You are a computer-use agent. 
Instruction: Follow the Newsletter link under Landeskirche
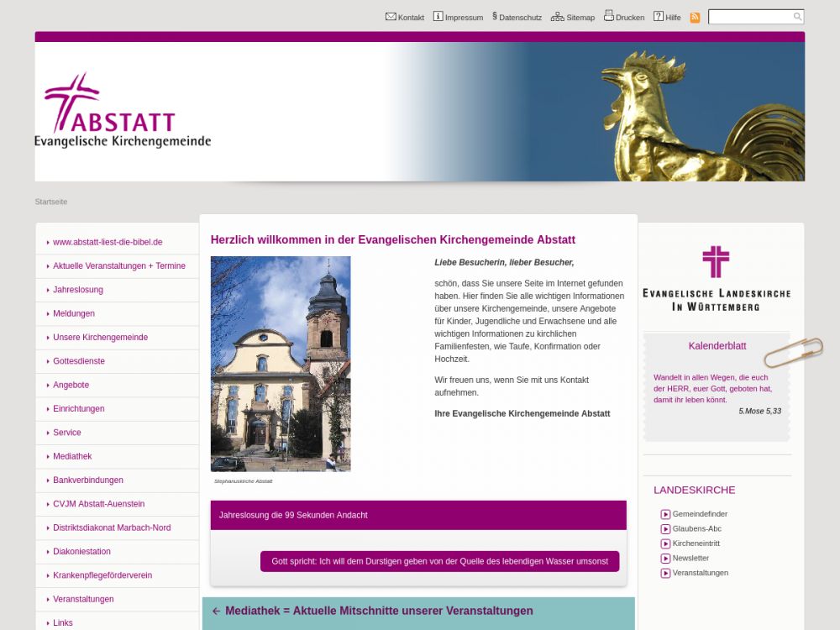[690, 558]
